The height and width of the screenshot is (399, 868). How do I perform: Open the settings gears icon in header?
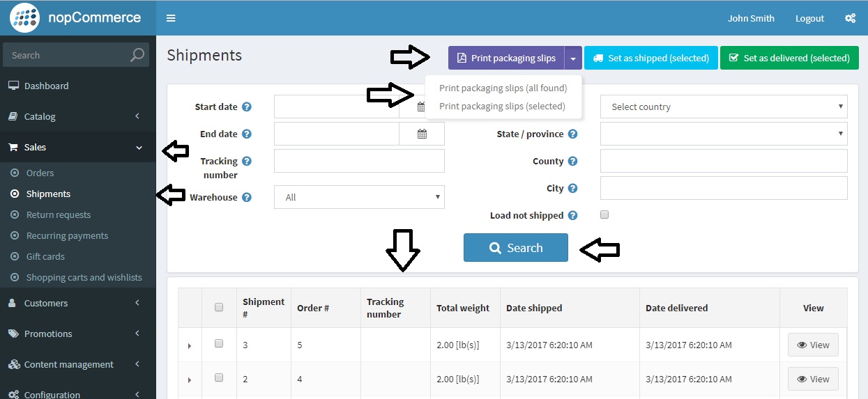pyautogui.click(x=850, y=18)
